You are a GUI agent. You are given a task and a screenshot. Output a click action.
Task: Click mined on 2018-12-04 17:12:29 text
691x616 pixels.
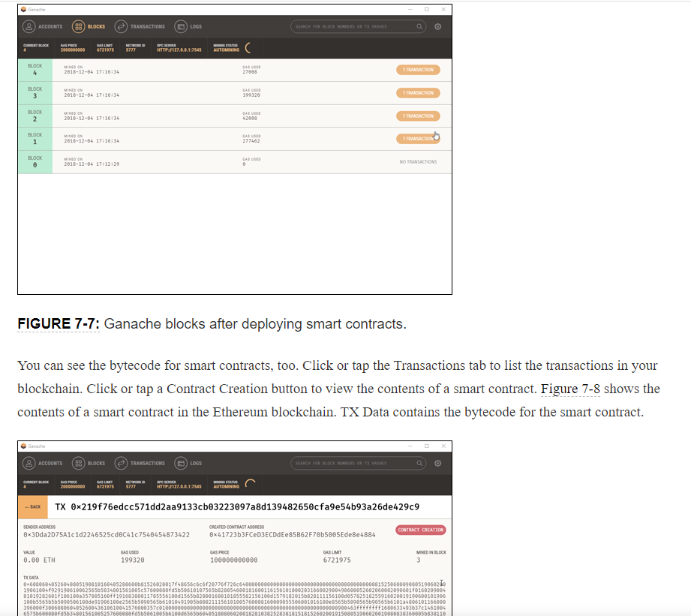pyautogui.click(x=92, y=164)
